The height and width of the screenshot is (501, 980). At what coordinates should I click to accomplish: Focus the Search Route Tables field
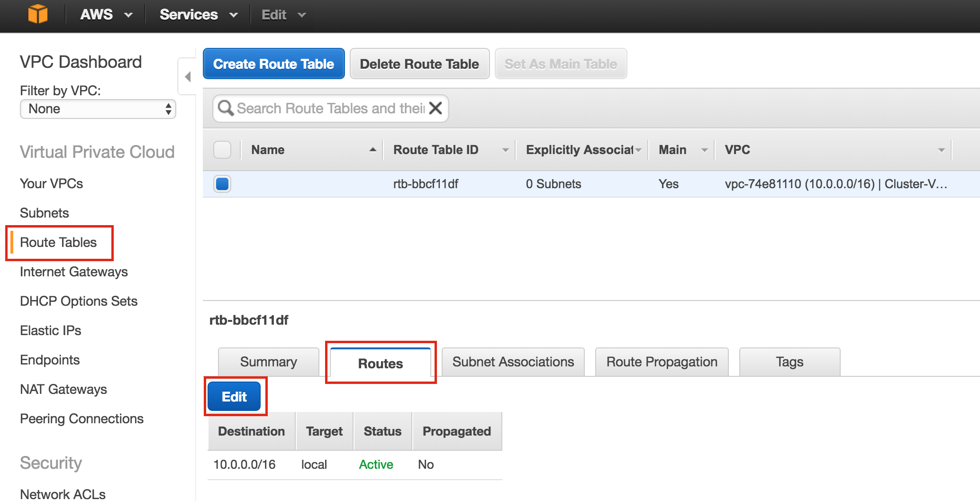pos(331,108)
